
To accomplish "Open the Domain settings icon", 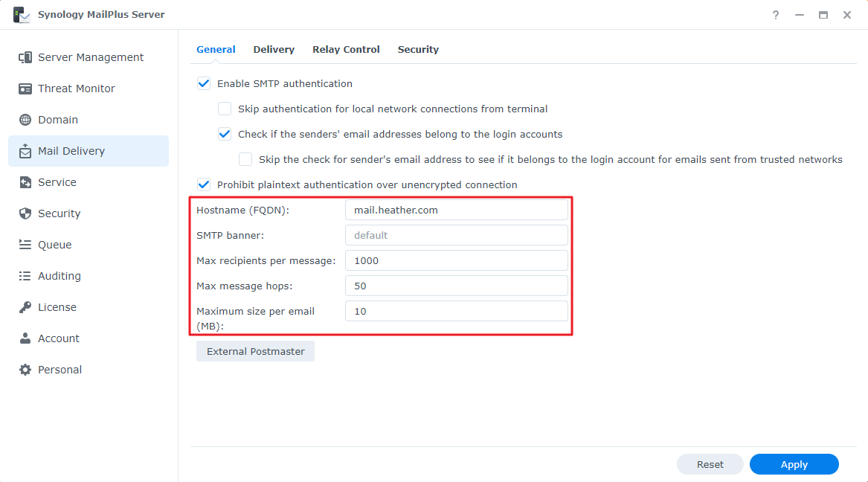I will (x=25, y=119).
